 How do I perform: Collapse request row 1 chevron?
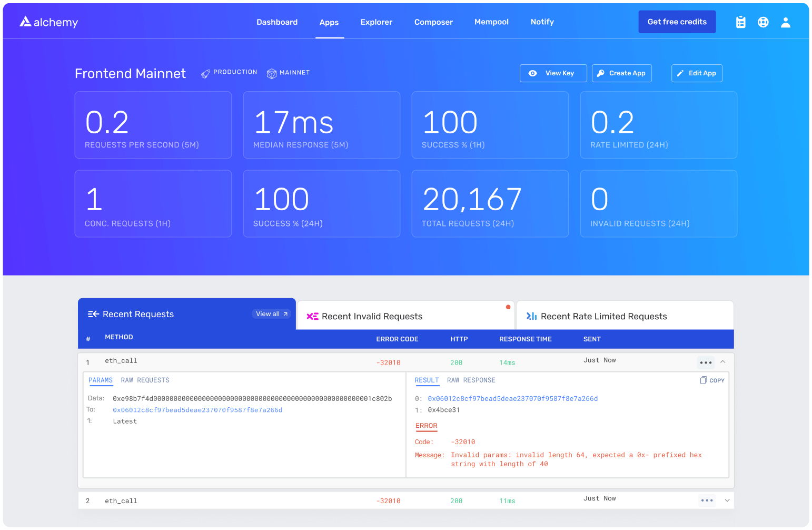click(x=723, y=361)
